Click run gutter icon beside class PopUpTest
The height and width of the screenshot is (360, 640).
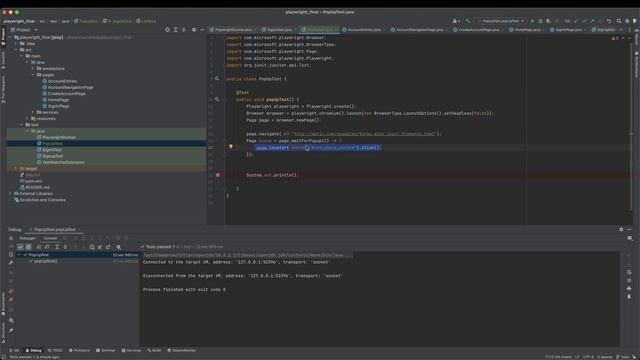[217, 78]
